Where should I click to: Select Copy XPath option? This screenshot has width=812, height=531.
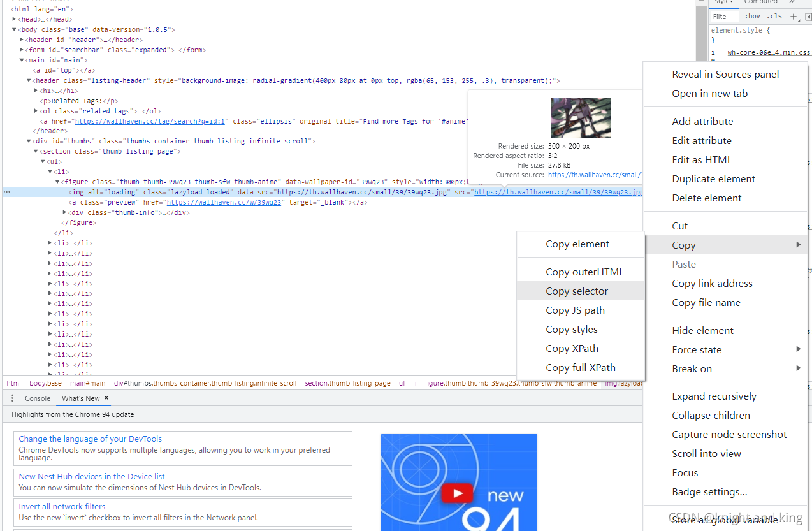click(x=581, y=348)
